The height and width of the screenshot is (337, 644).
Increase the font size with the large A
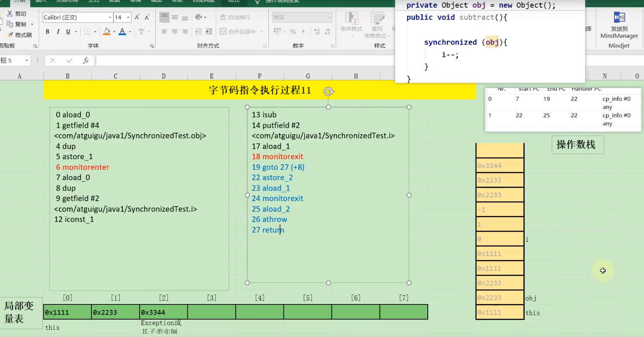point(137,17)
